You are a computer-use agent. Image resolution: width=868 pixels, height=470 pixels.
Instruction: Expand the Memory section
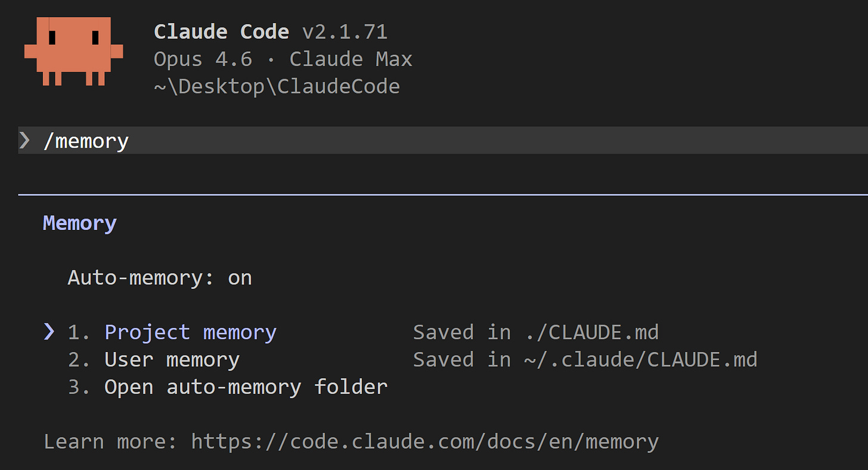coord(79,222)
